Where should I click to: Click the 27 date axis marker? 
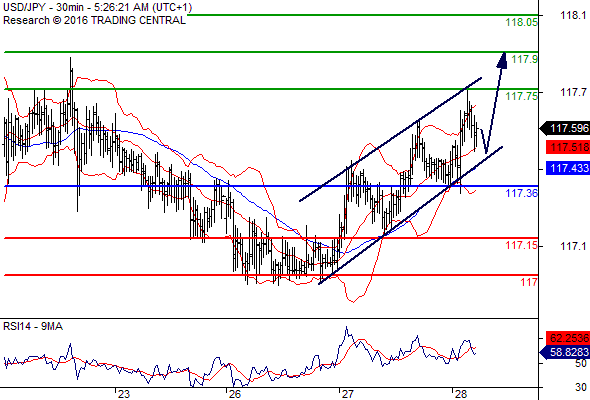point(348,394)
